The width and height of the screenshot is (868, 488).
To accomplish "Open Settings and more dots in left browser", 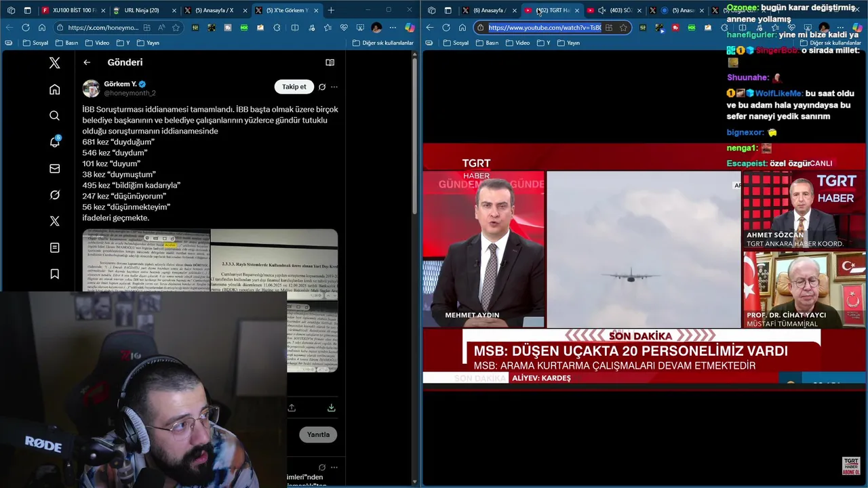I will coord(393,28).
